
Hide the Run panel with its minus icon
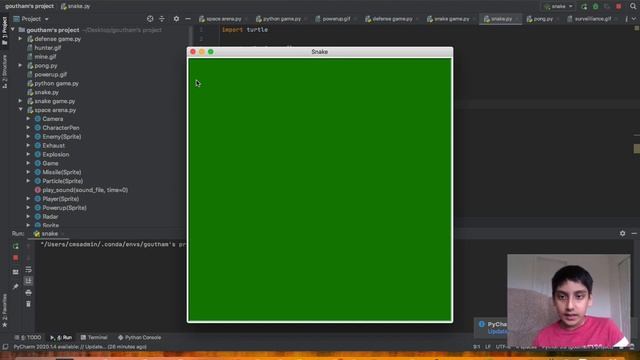coord(634,233)
